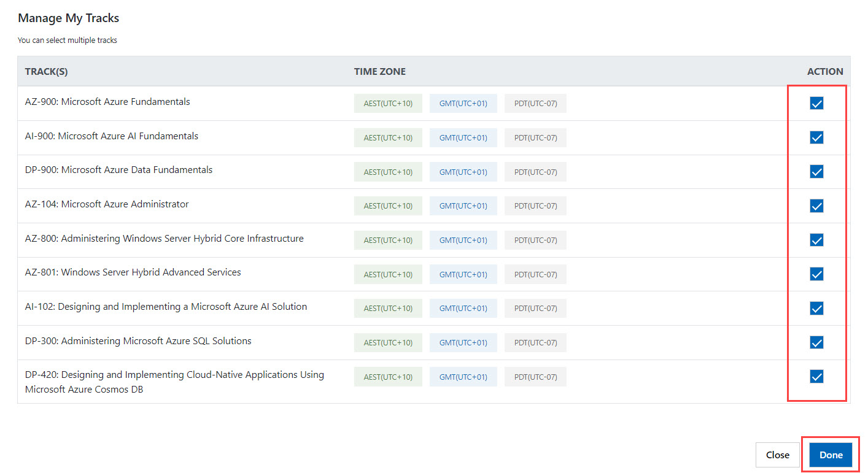Viewport: 868px width, 473px height.
Task: Click 'AI-900: Microsoft Azure AI Fundamentals' track name
Action: pos(112,136)
